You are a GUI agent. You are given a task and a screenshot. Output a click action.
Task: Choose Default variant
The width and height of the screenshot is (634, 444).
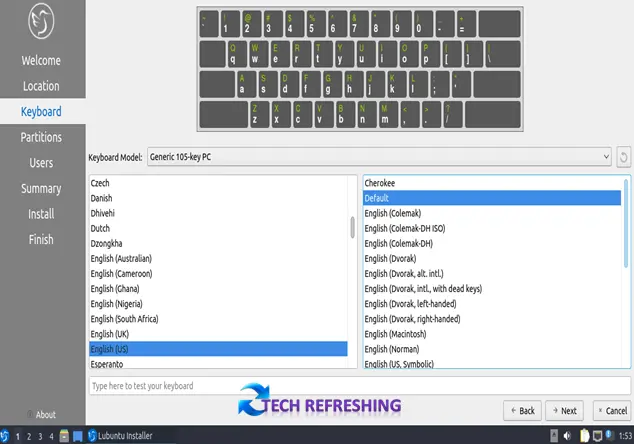[492, 198]
